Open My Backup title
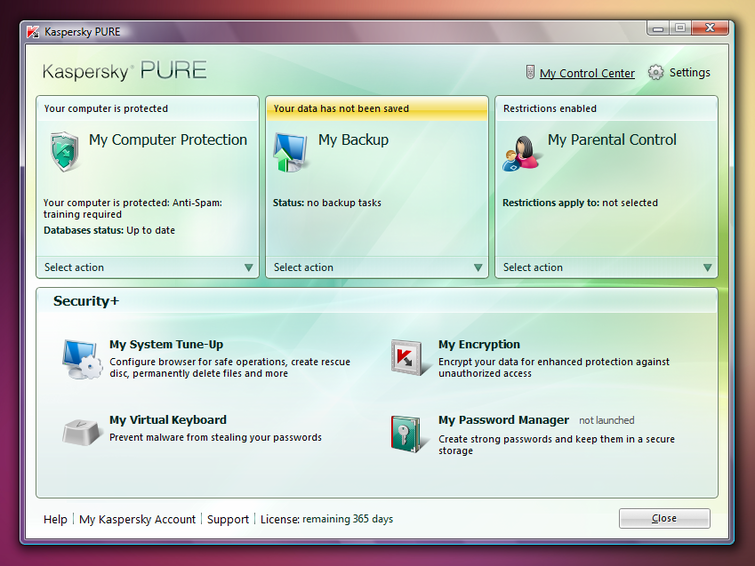Screen dimensions: 755x566 353,140
